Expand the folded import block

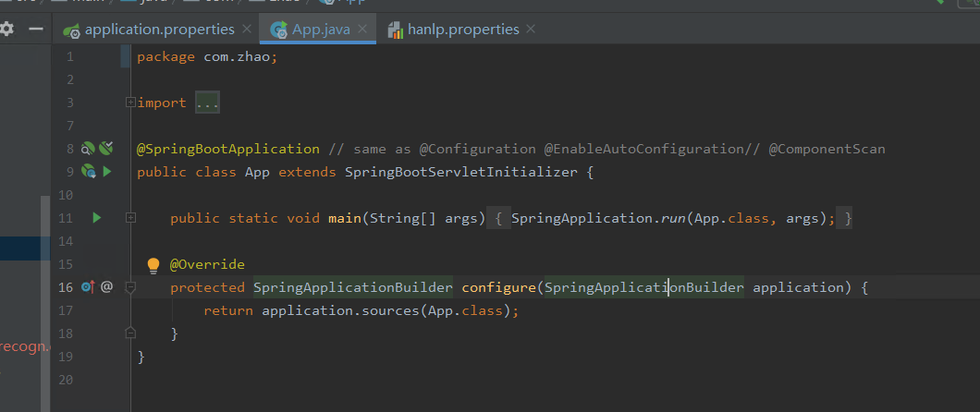click(x=130, y=103)
